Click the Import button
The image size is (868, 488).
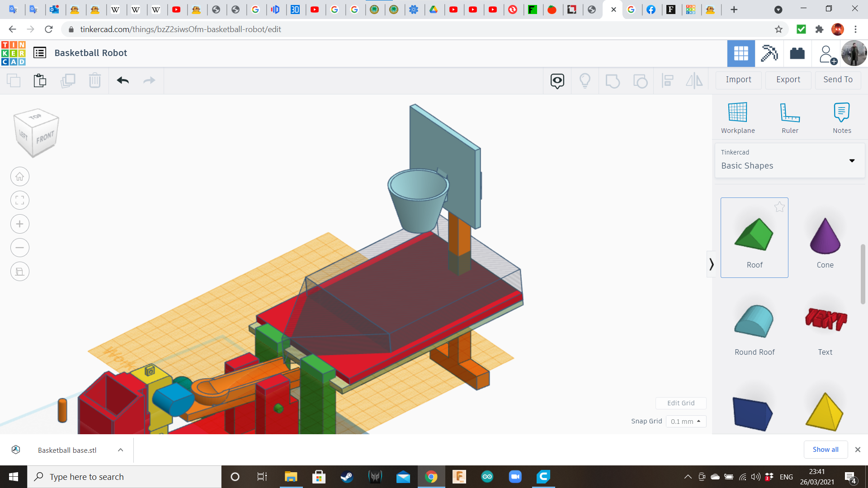[x=738, y=80]
